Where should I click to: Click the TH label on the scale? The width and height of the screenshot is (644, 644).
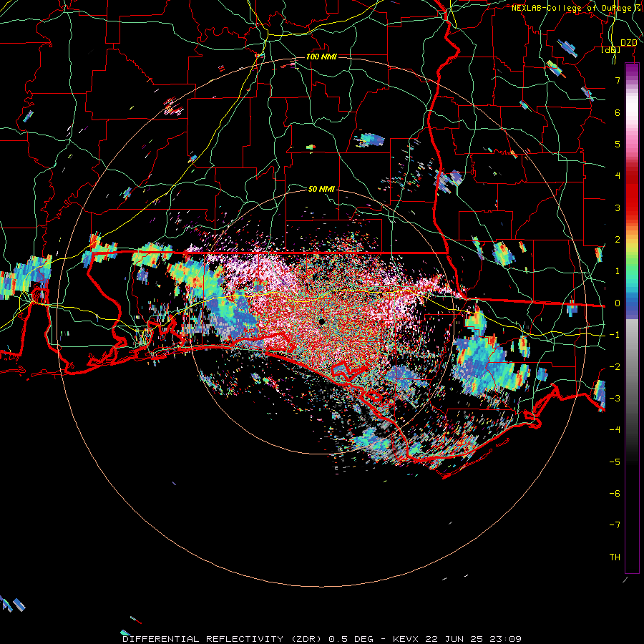(615, 557)
